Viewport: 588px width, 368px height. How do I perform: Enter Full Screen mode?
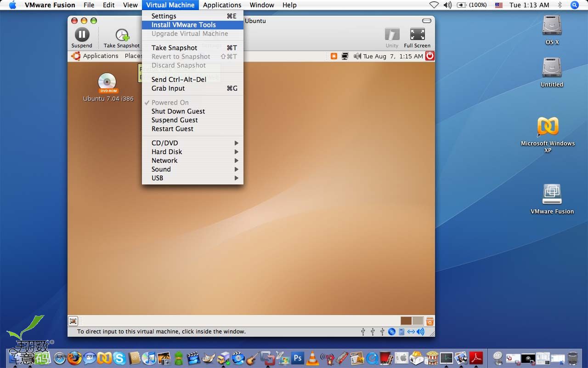(417, 38)
